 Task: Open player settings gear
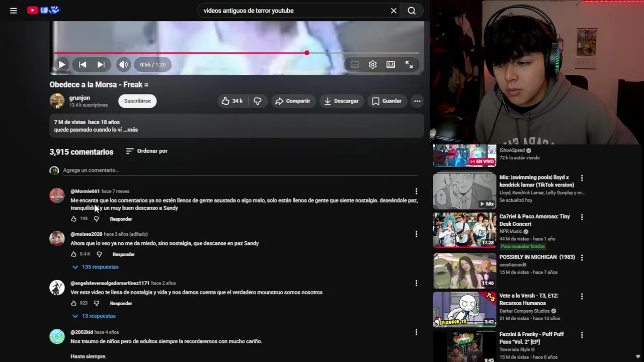[x=373, y=64]
